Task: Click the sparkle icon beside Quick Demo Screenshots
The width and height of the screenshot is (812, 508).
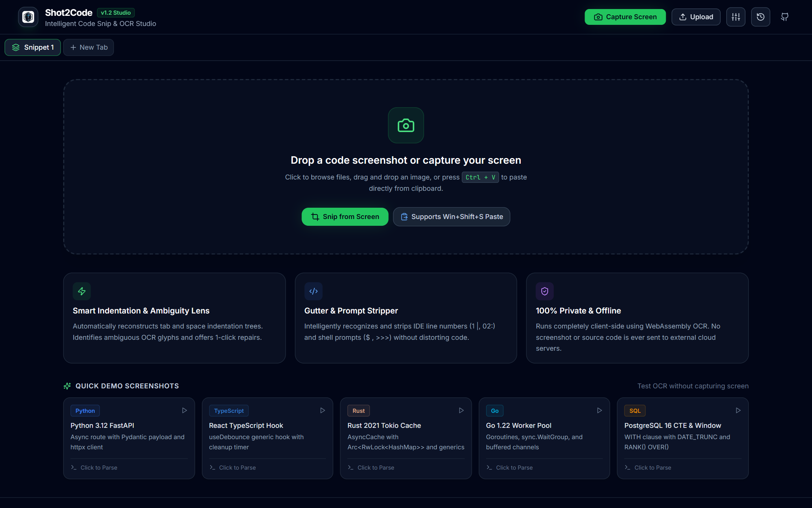Action: [67, 386]
